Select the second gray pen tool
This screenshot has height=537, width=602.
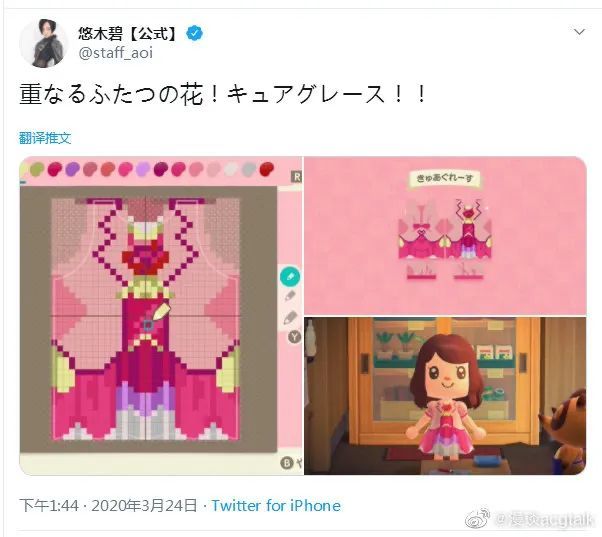pyautogui.click(x=290, y=297)
